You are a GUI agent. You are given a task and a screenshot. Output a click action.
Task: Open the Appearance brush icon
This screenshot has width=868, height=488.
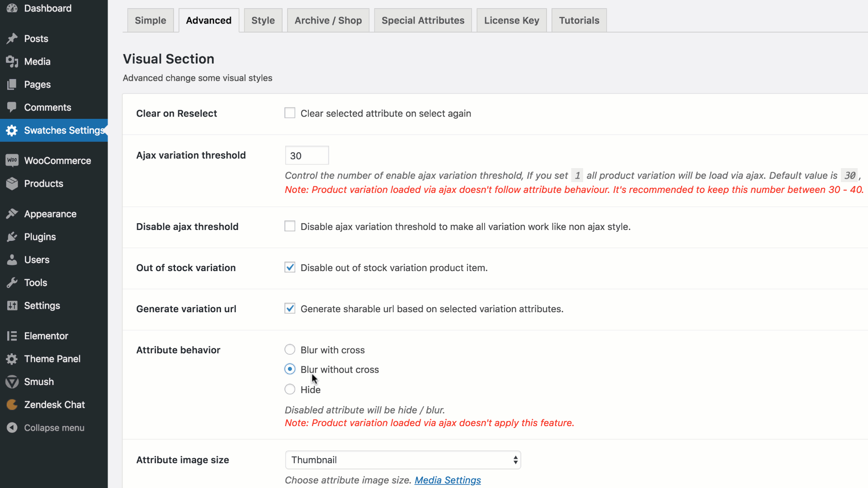pos(12,213)
